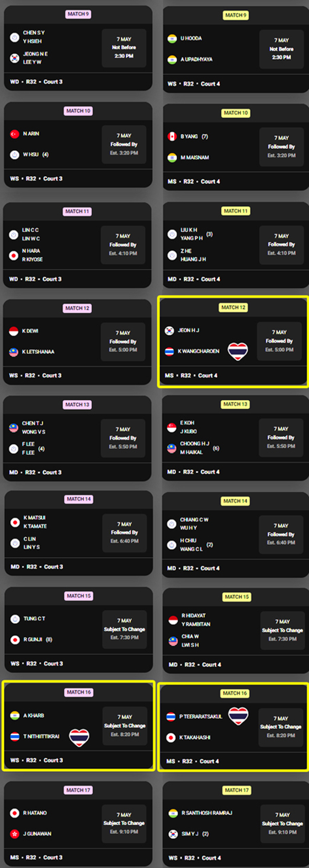Click the Est. 5:00 PM time box on Court 4
Screen dimensions: 309x868
coord(279,341)
